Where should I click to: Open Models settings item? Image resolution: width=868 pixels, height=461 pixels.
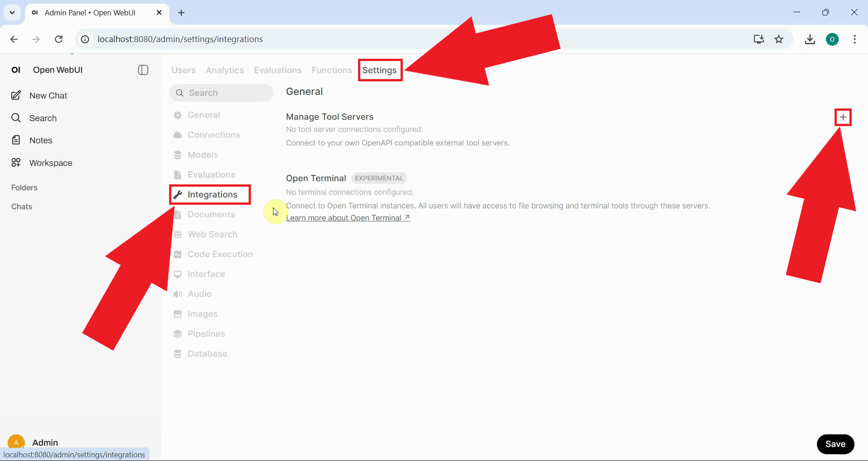[x=196, y=155]
